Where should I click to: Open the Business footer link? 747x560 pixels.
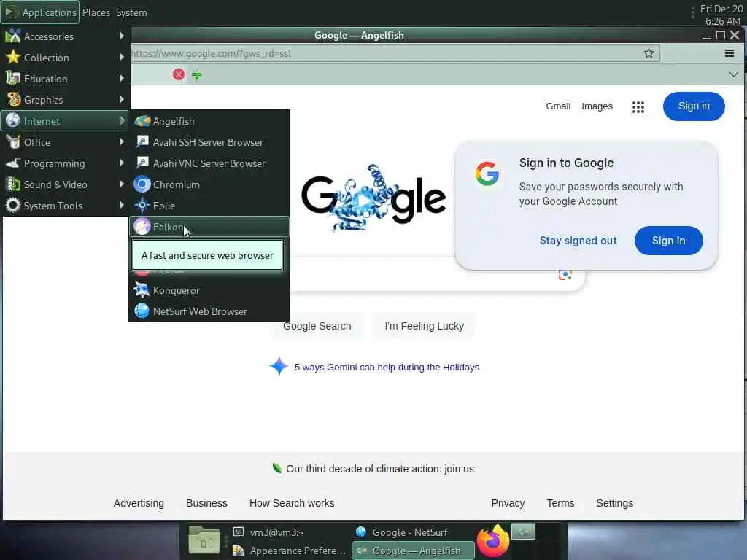206,503
